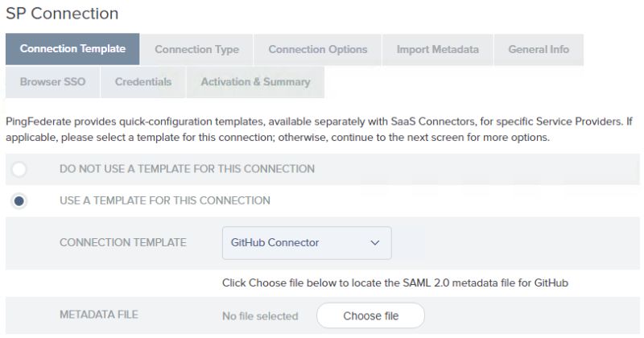Switch to the Browser SSO tab
Viewport: 644px width, 338px height.
click(52, 82)
